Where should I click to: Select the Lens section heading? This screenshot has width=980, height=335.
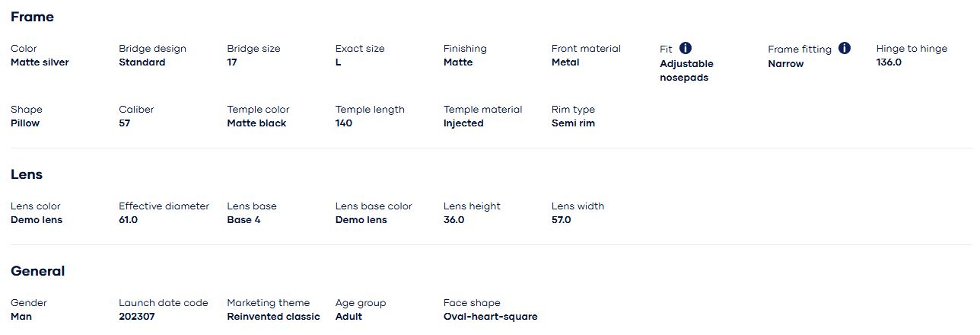[x=27, y=174]
